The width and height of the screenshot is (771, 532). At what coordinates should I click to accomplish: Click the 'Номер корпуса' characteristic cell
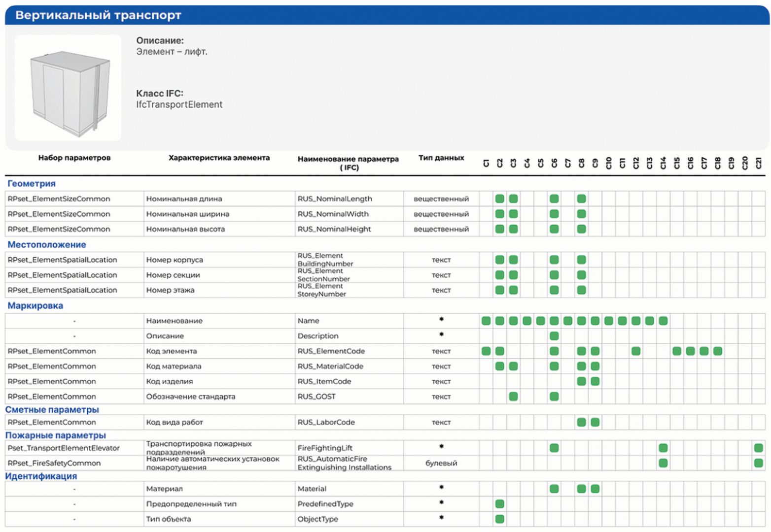pos(219,260)
